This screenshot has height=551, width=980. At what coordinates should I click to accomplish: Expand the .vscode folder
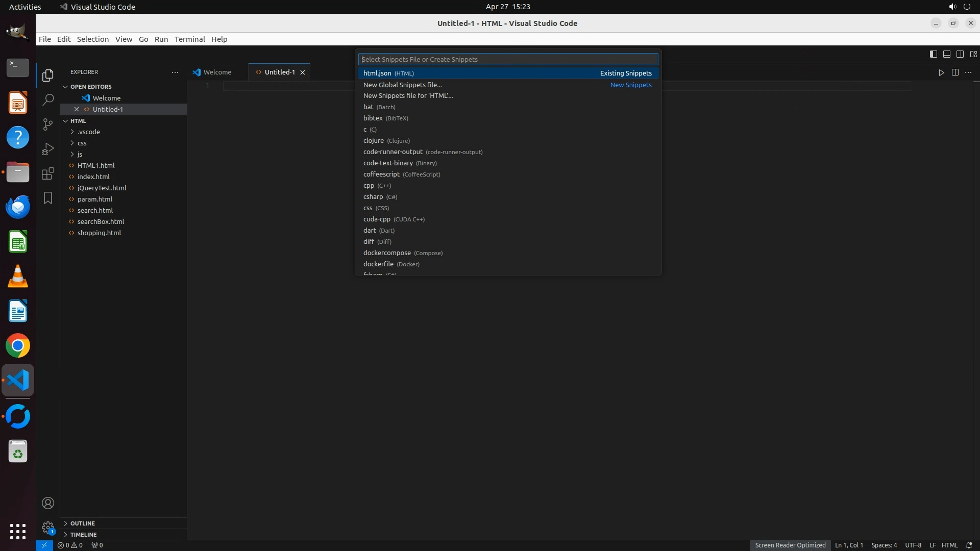click(x=88, y=132)
